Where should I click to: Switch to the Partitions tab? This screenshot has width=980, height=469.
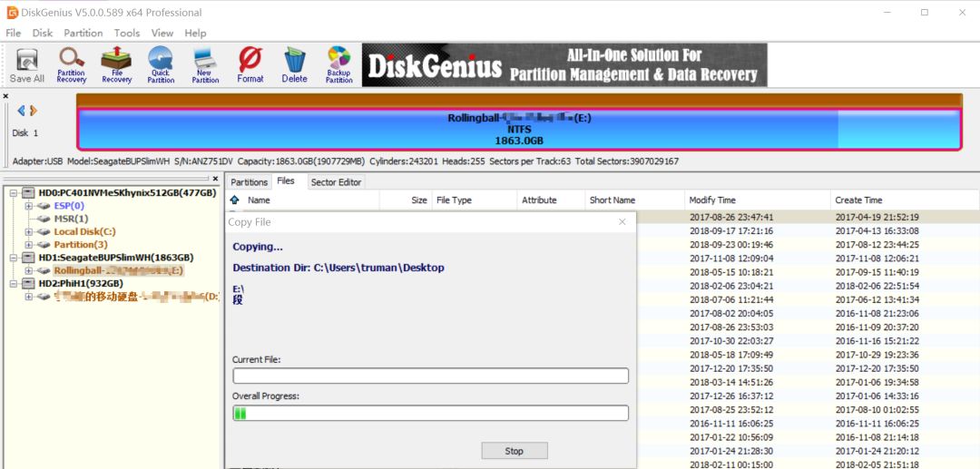249,182
